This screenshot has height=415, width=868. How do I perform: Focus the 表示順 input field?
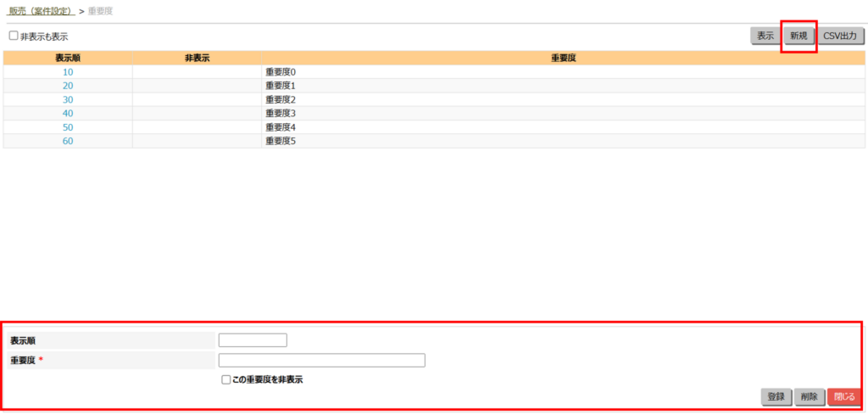pos(253,340)
